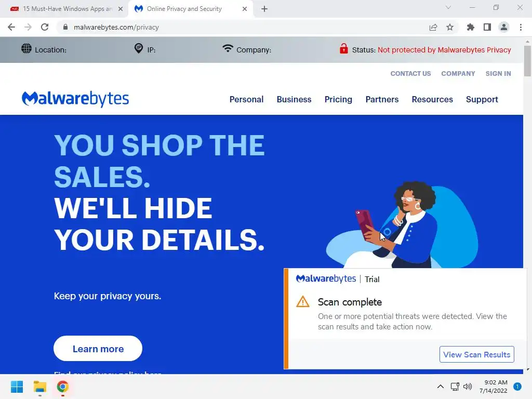
Task: Open the Windows Start menu
Action: coord(17,387)
